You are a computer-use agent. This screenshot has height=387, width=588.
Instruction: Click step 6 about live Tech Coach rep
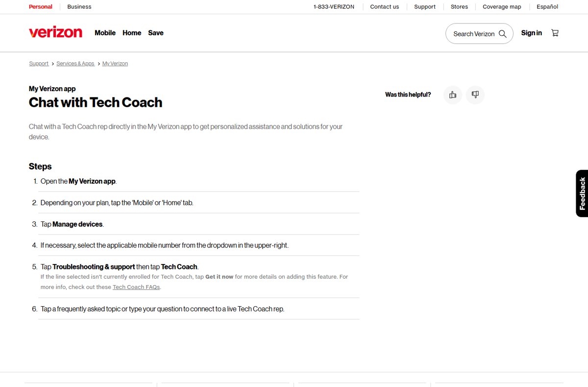coord(162,309)
